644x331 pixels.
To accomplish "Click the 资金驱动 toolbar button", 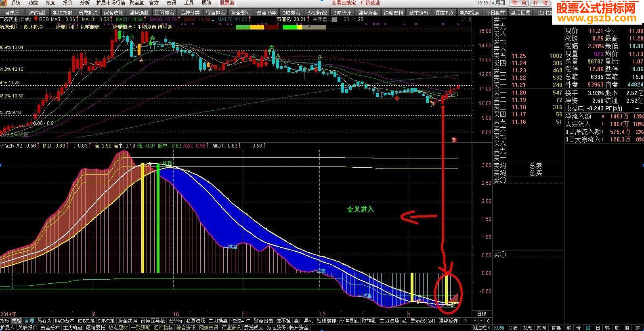I will (240, 13).
